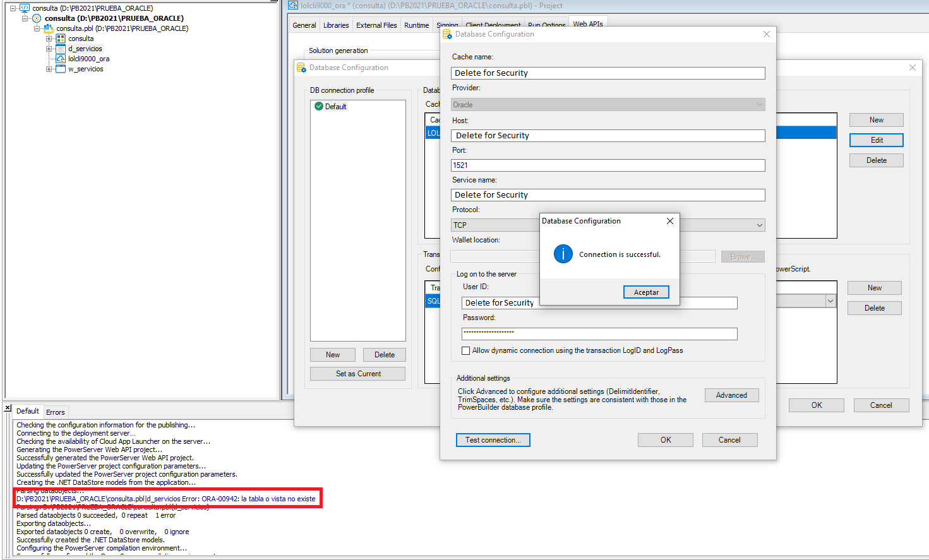Click the consulta target icon in tree

[37, 18]
